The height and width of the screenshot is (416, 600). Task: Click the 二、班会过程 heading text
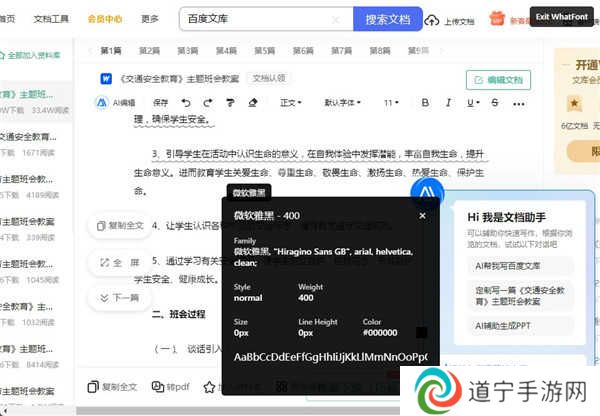click(178, 314)
